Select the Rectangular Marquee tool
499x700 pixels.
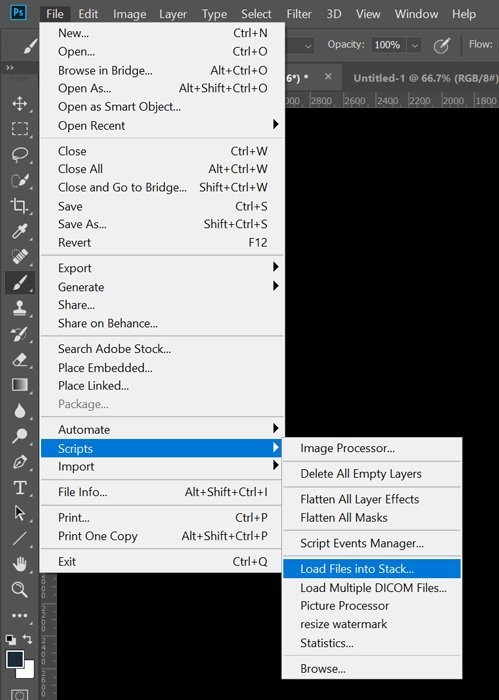(x=19, y=129)
